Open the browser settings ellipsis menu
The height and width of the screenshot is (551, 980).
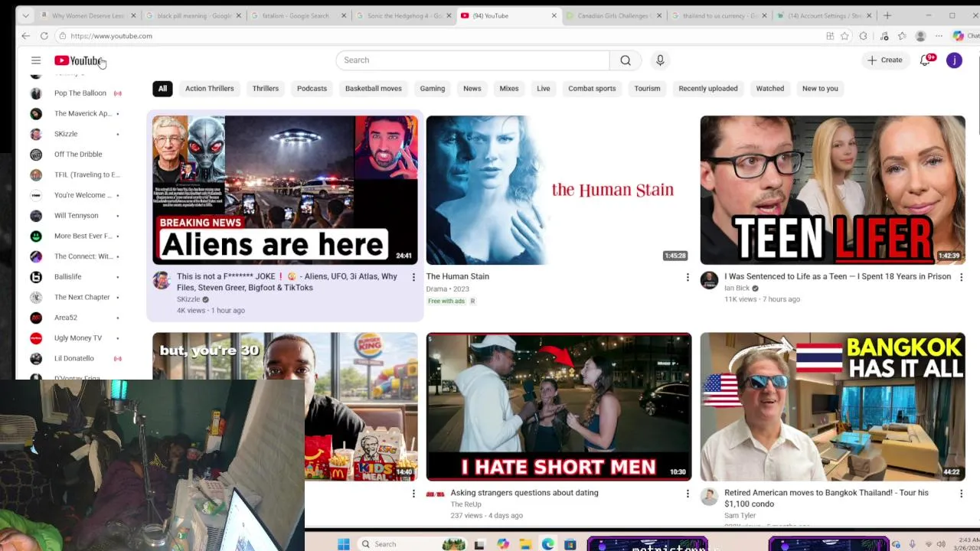tap(939, 36)
